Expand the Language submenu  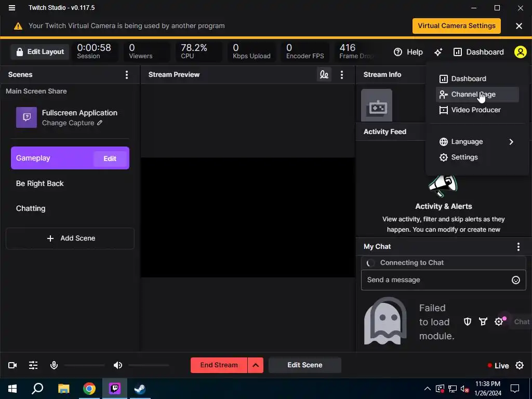pyautogui.click(x=477, y=142)
